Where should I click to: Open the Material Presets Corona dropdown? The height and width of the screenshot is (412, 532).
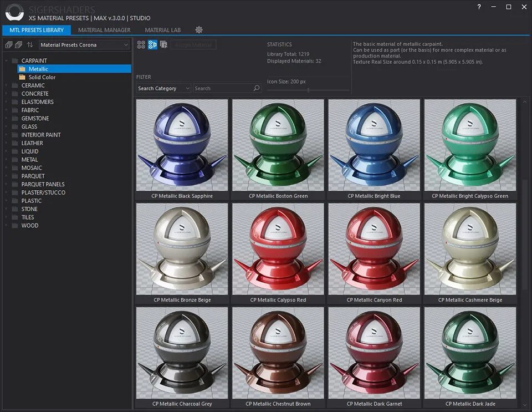[x=84, y=45]
